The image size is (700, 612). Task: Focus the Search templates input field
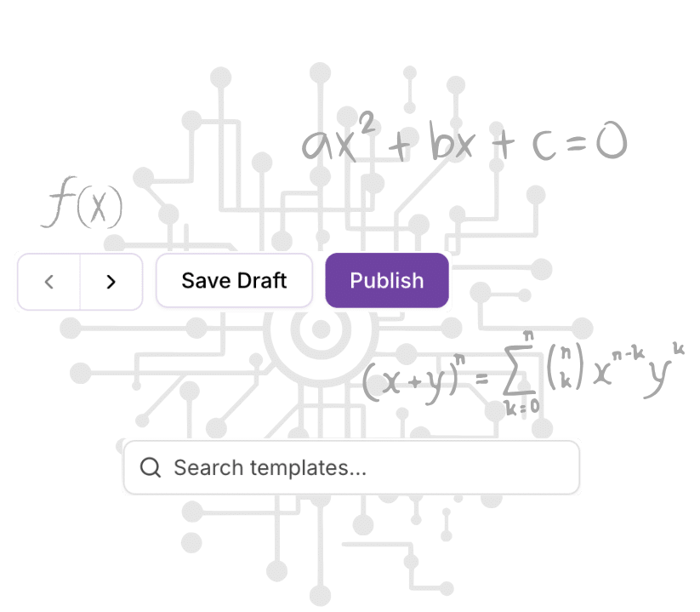point(351,467)
